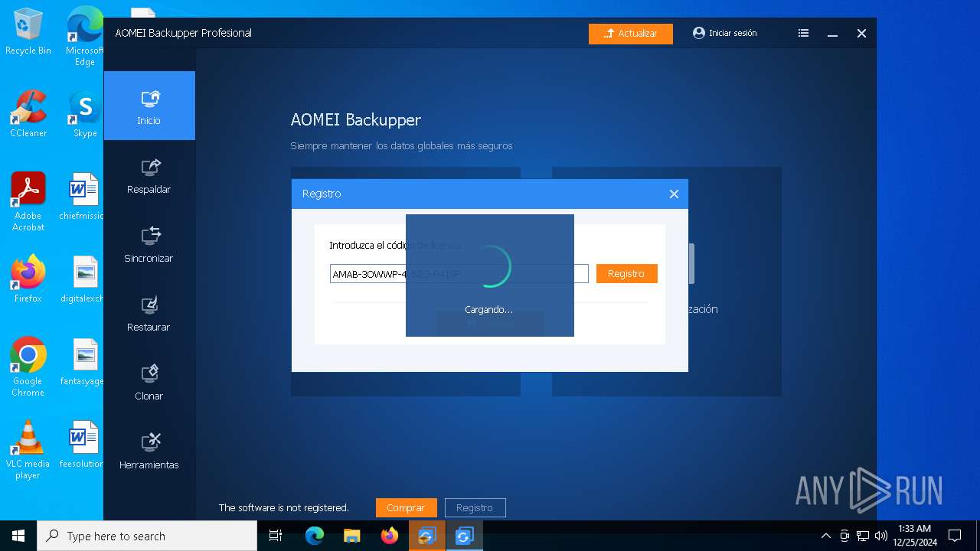Open network status tray icon

863,536
